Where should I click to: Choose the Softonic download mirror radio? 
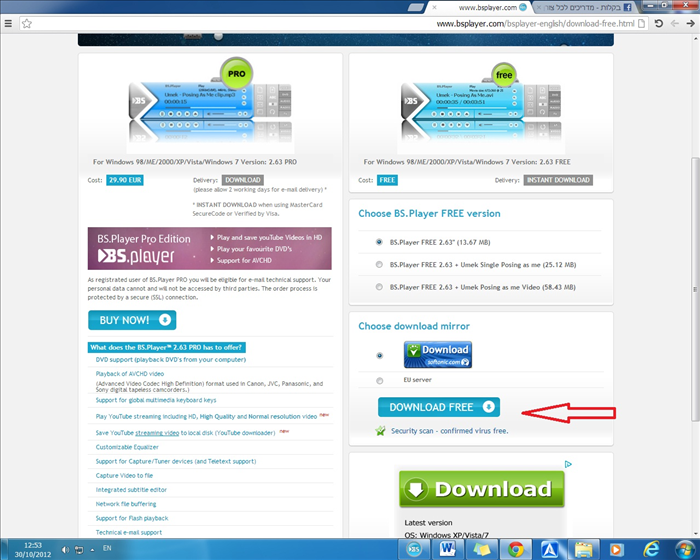tap(379, 355)
